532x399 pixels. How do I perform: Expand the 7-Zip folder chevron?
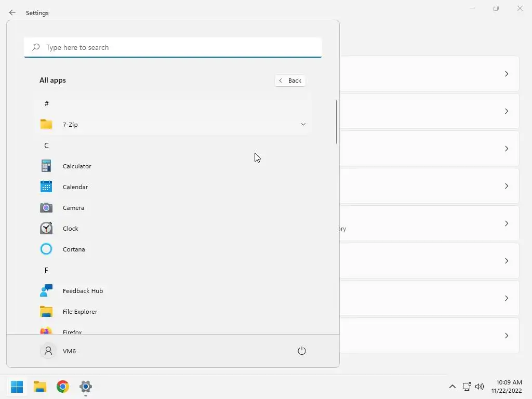[303, 124]
